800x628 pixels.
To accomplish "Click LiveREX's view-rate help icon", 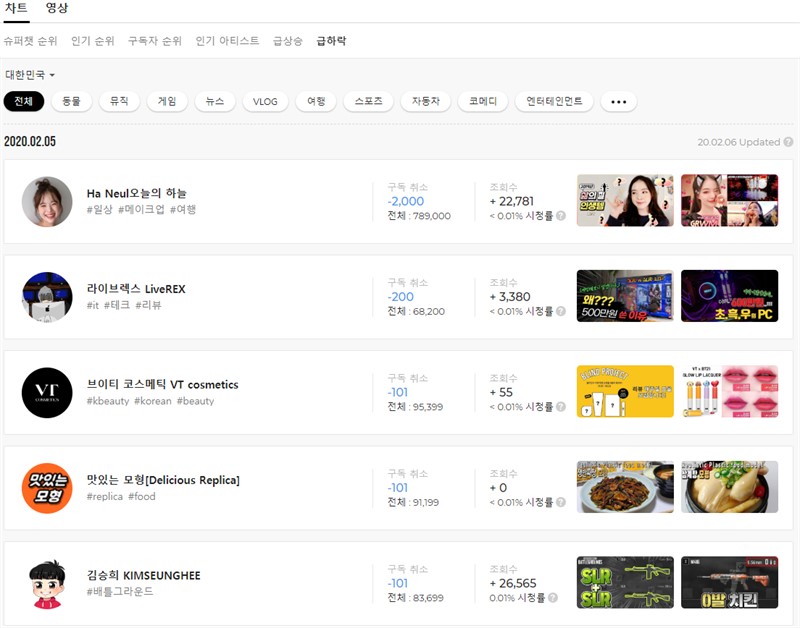I will 560,312.
